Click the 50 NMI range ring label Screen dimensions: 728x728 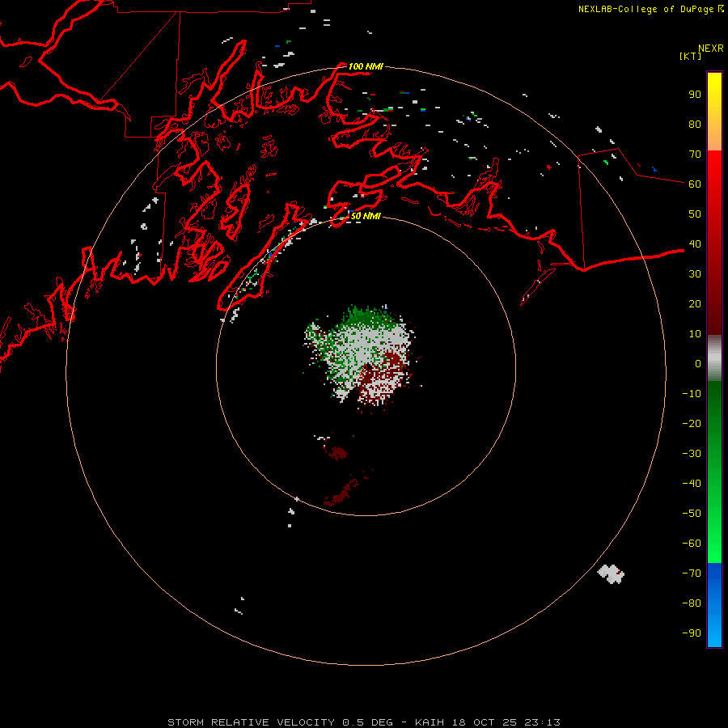pos(366,216)
